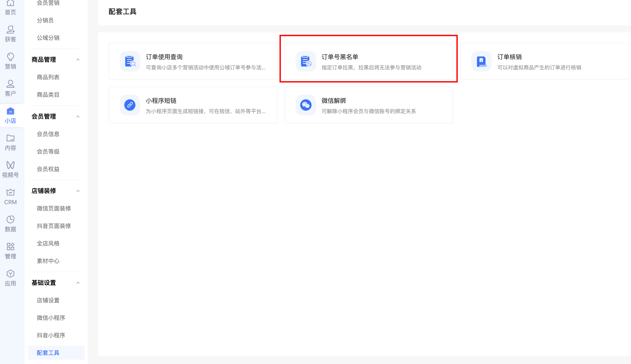Open 微信页面装修 menu item

tap(54, 208)
